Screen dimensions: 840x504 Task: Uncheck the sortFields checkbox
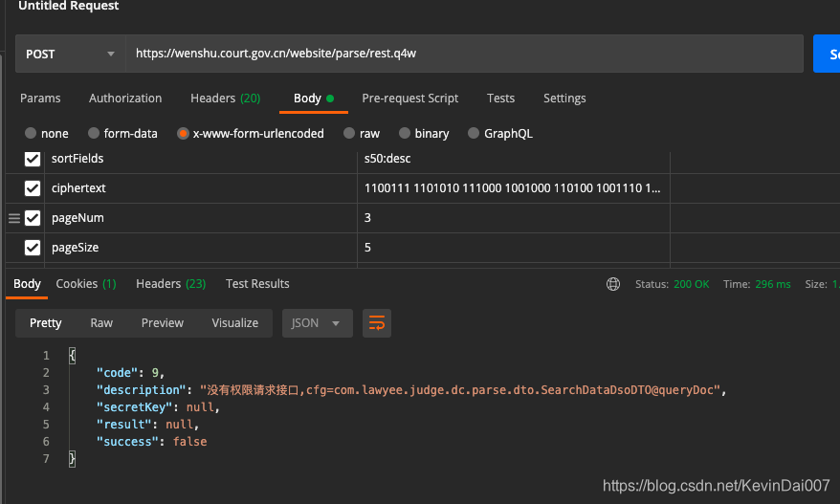coord(33,159)
